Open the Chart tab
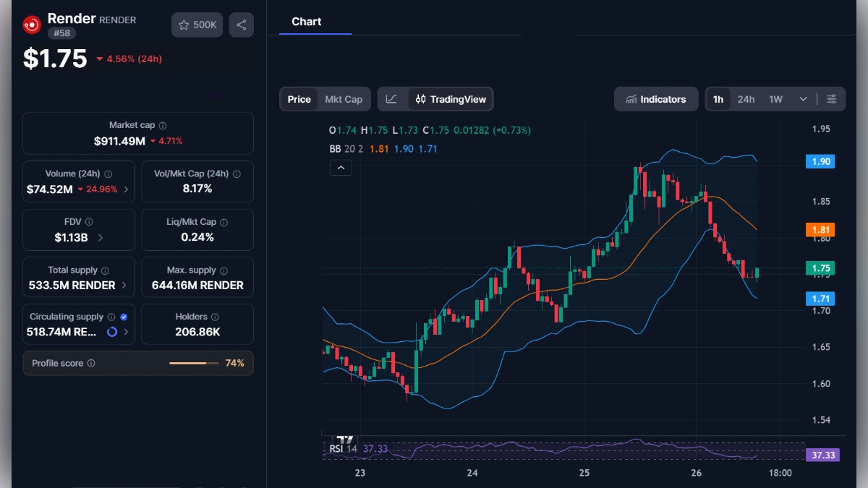The height and width of the screenshot is (488, 868). pos(307,22)
